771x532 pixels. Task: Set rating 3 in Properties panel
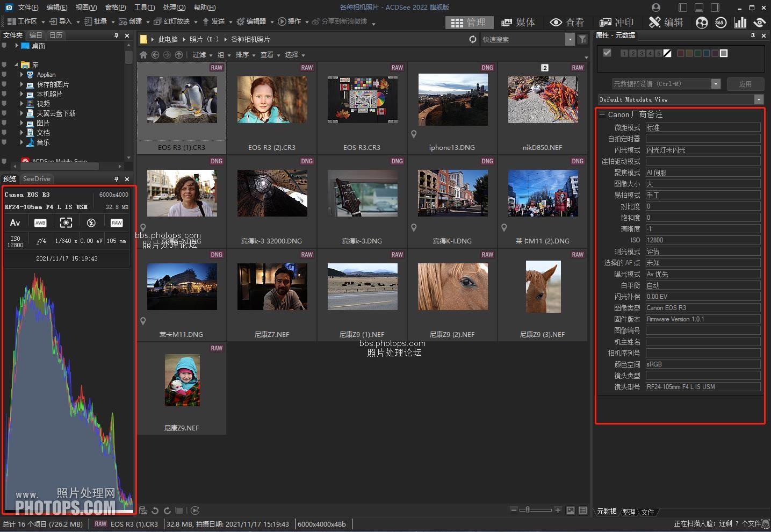641,53
